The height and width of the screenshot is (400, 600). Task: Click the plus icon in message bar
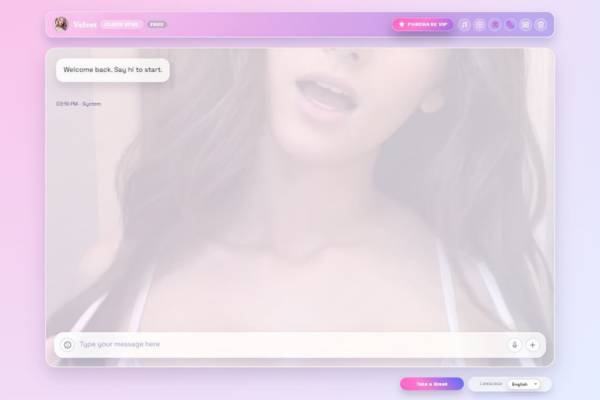tap(532, 344)
